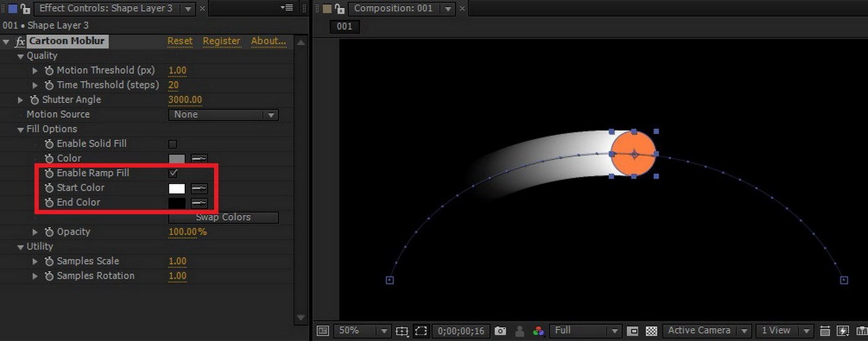The width and height of the screenshot is (868, 341).
Task: Toggle the Shutter Angle stopwatch
Action: (x=34, y=100)
